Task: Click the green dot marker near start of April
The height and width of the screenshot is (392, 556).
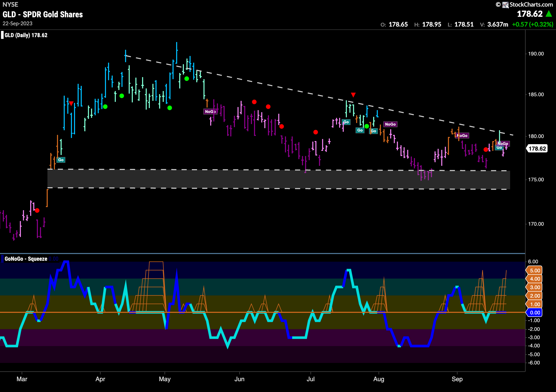Action: [x=105, y=107]
